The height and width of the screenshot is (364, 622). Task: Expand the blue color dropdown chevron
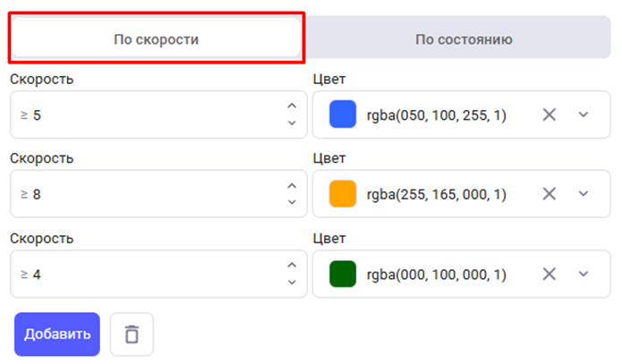(584, 114)
